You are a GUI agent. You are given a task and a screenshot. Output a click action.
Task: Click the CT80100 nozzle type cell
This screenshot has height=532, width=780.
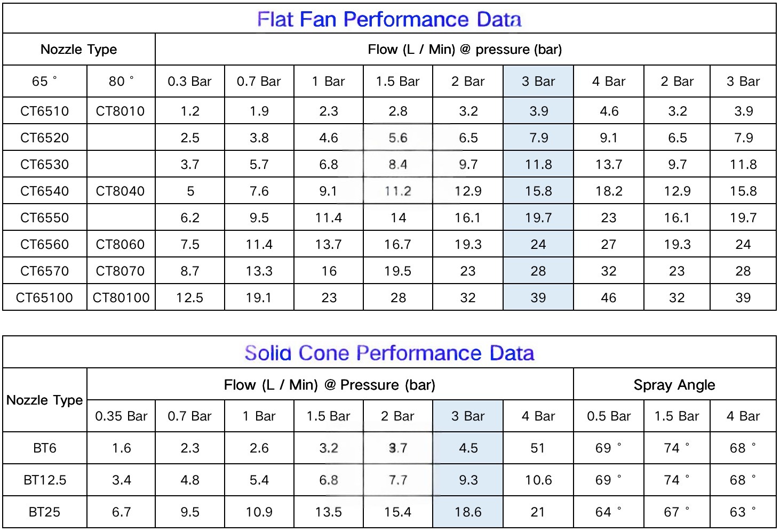tap(121, 297)
